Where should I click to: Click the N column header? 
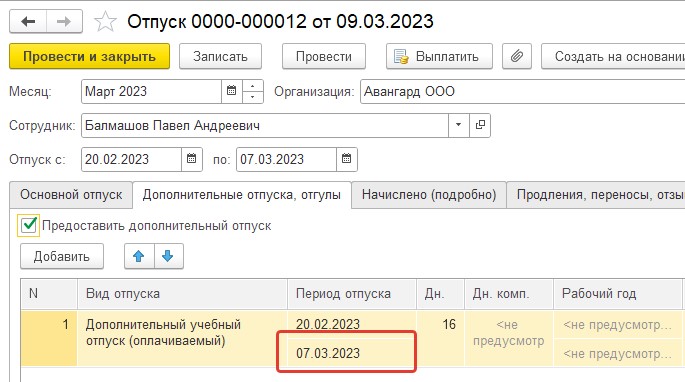point(49,294)
